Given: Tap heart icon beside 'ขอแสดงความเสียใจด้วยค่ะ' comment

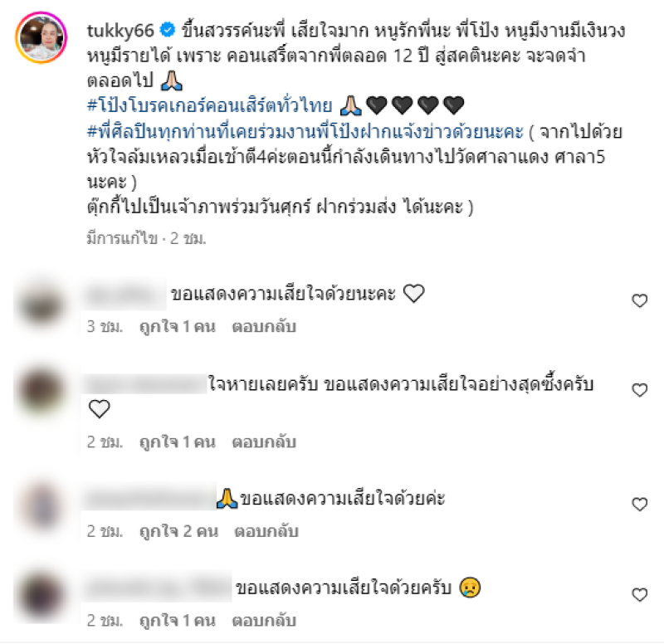Looking at the screenshot, I should click(x=639, y=505).
